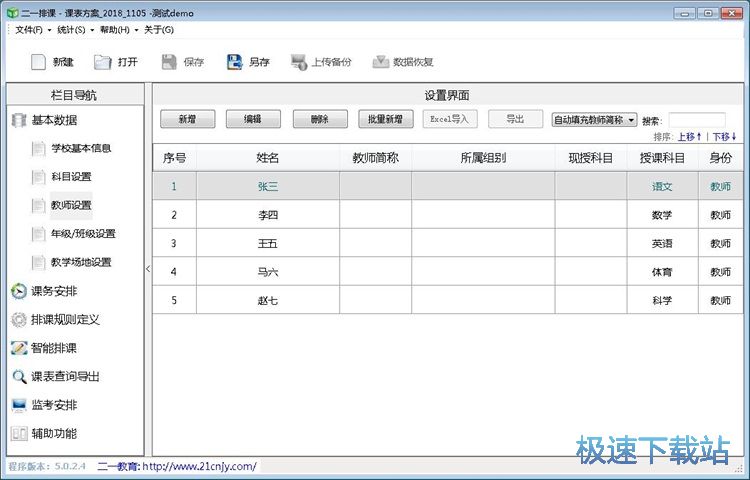Click the 姓名 column header
750x480 pixels.
point(268,158)
